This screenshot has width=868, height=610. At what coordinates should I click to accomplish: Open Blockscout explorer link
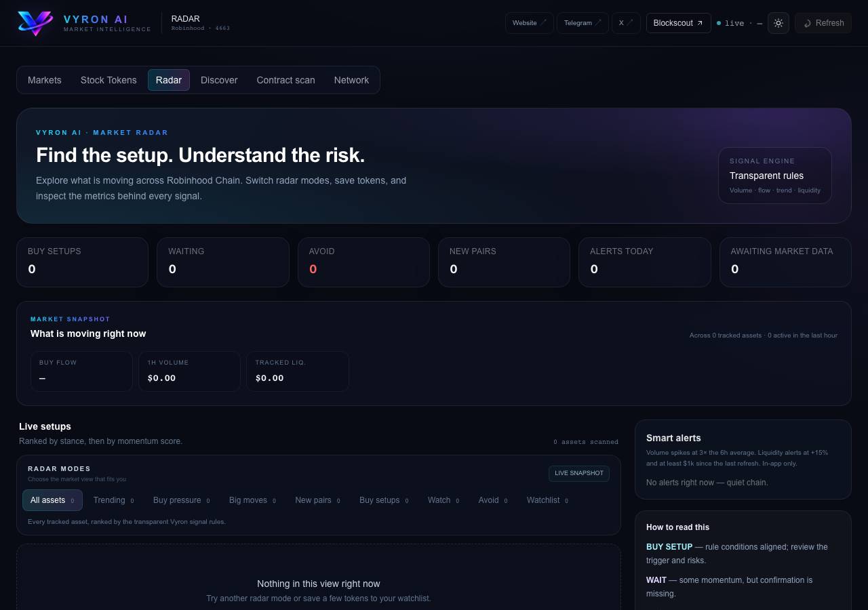click(679, 23)
